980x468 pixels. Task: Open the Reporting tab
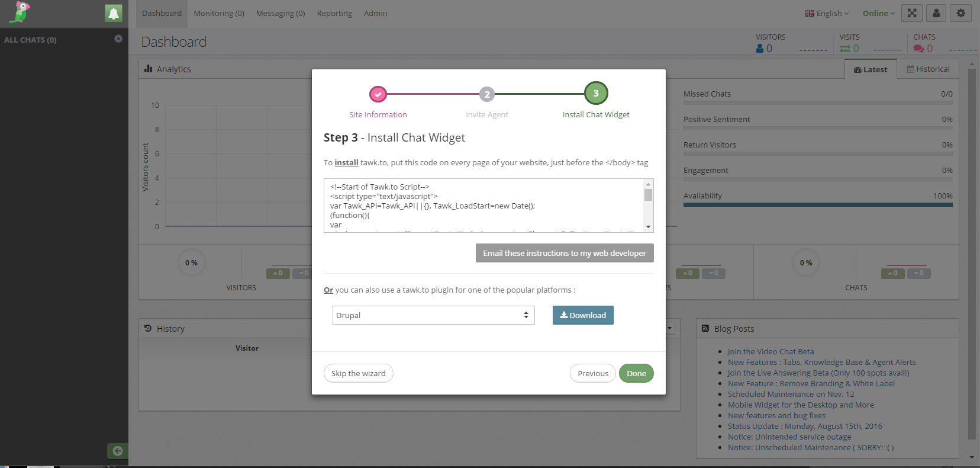pos(334,13)
